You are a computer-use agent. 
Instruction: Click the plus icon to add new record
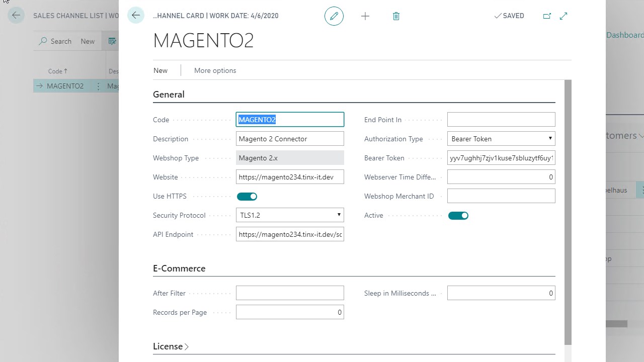365,16
